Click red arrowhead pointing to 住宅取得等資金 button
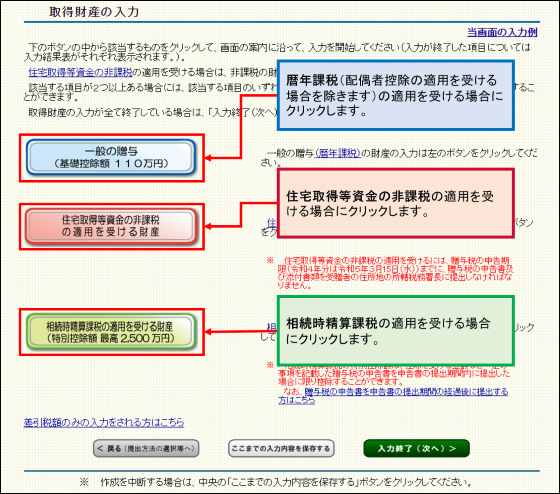 (208, 226)
